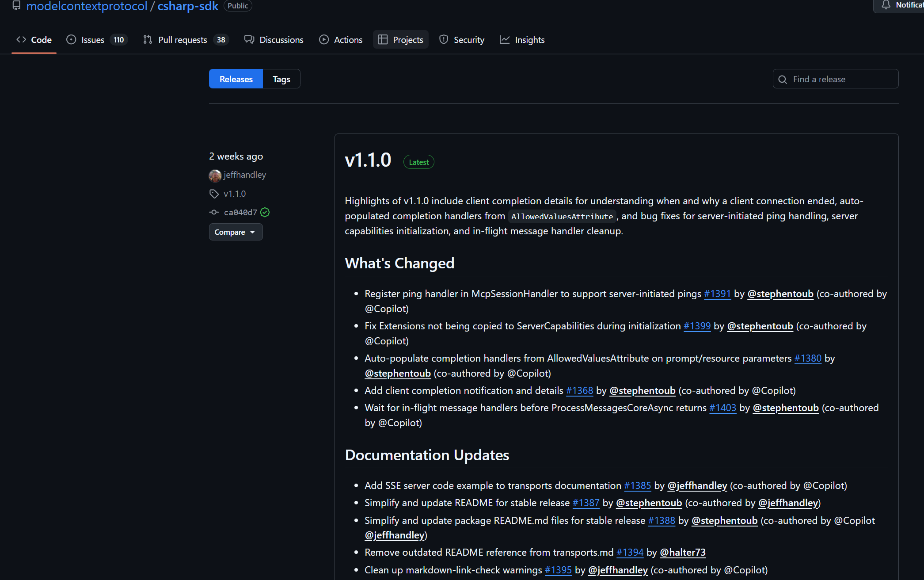The height and width of the screenshot is (580, 924).
Task: Click the Notifications button
Action: point(899,5)
